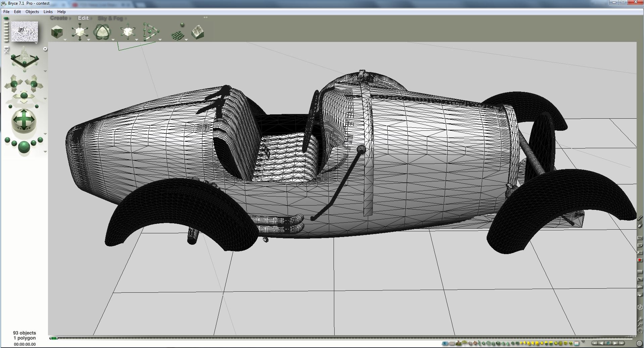Viewport: 644px width, 348px height.
Task: Open the Edit menu
Action: (x=17, y=11)
